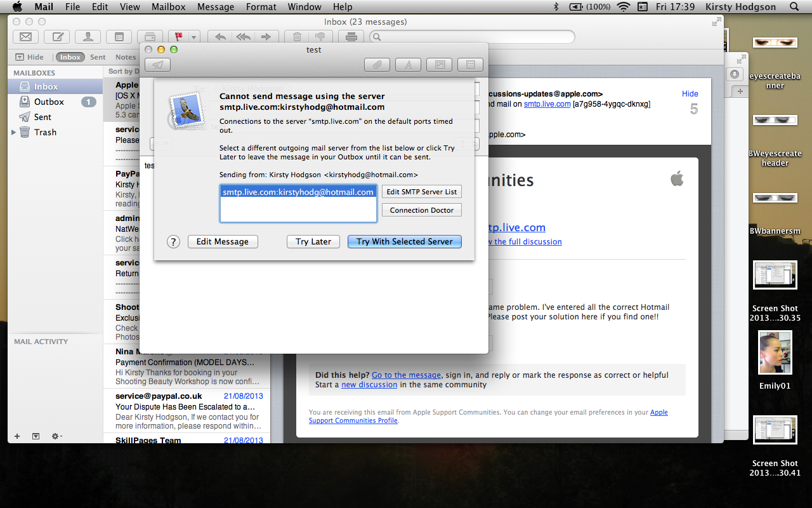The height and width of the screenshot is (508, 812).
Task: Open the File menu
Action: (x=72, y=7)
